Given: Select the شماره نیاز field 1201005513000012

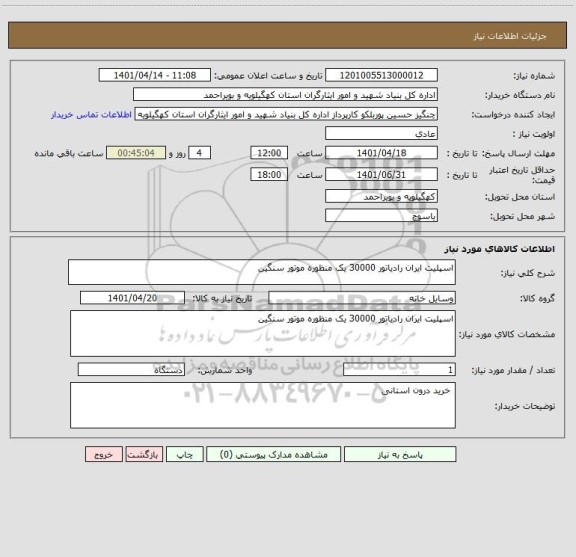Looking at the screenshot, I should pyautogui.click(x=381, y=75).
